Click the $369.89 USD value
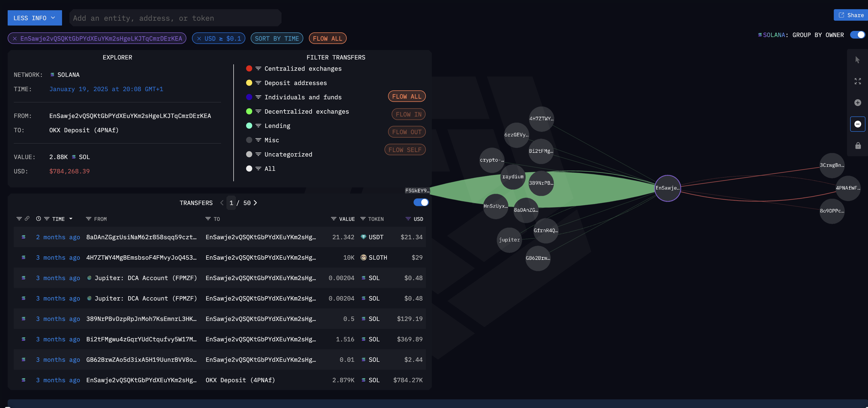 [x=409, y=339]
